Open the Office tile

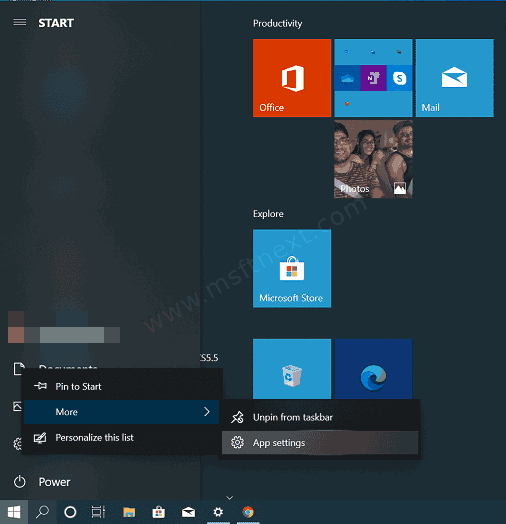(x=292, y=78)
